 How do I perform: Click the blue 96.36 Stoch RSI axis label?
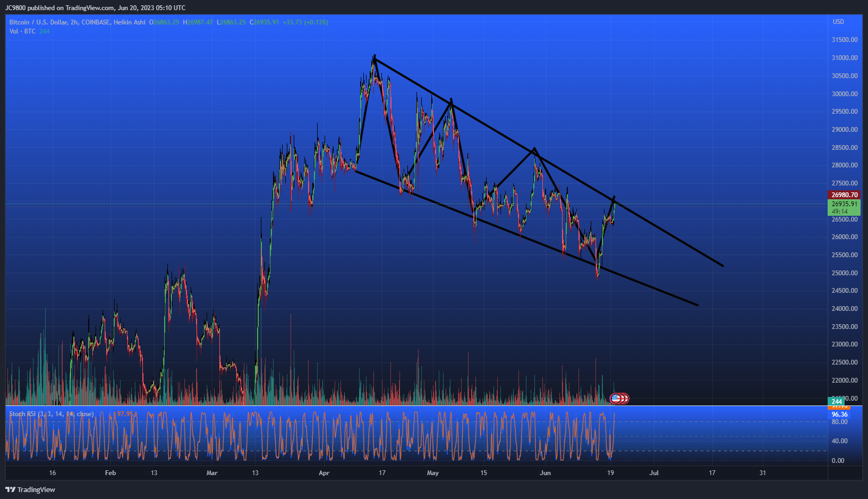pos(839,415)
